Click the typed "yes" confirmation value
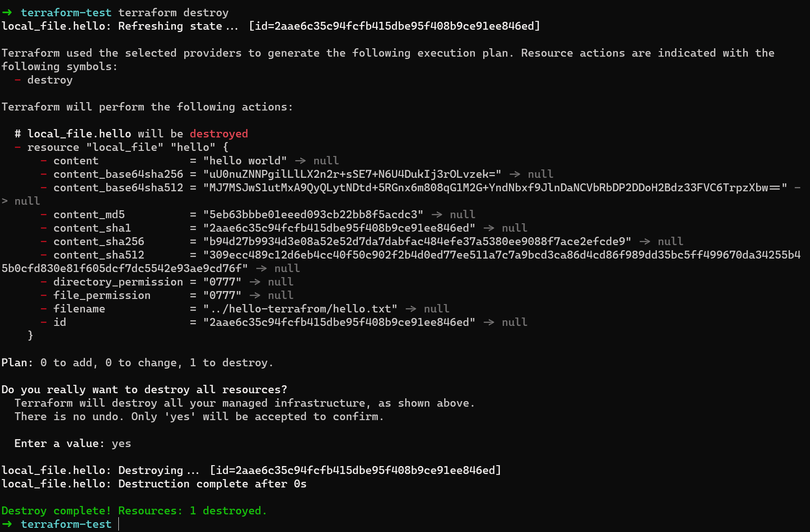Screen dimensions: 810x532 [121, 443]
